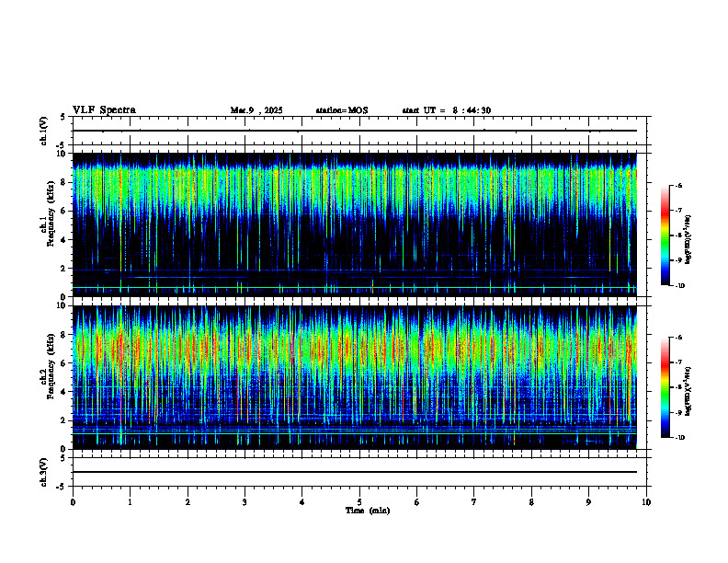This screenshot has height=563, width=728.
Task: Click the ch.1 voltage waveform trace
Action: [355, 131]
